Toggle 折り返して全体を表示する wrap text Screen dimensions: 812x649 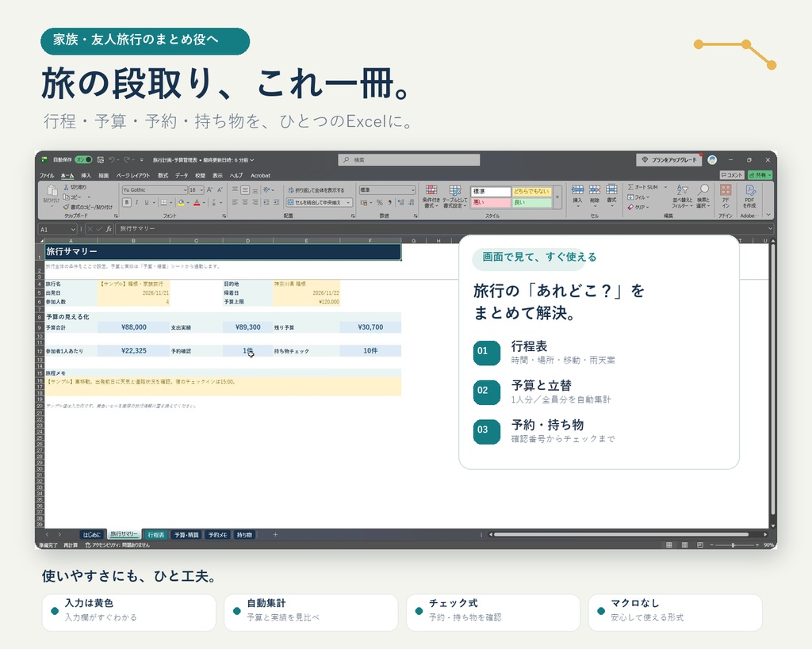pos(316,190)
